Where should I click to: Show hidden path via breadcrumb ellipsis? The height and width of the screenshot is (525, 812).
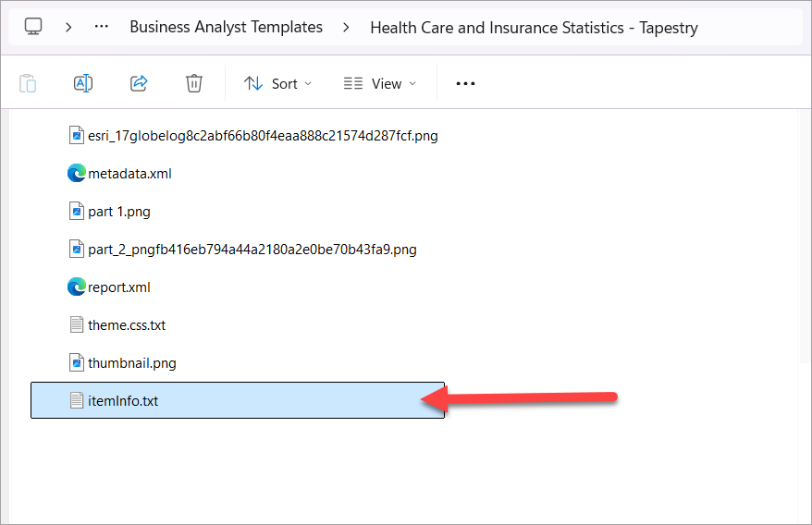(x=102, y=27)
